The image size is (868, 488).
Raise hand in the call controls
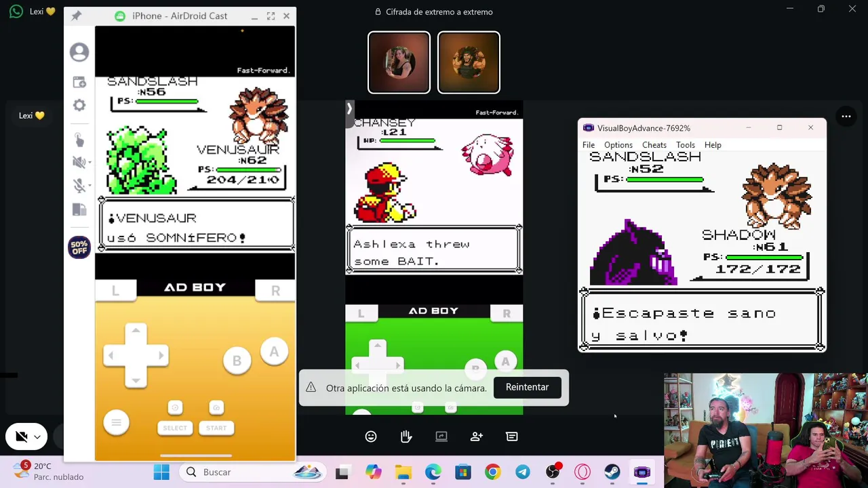(x=406, y=436)
